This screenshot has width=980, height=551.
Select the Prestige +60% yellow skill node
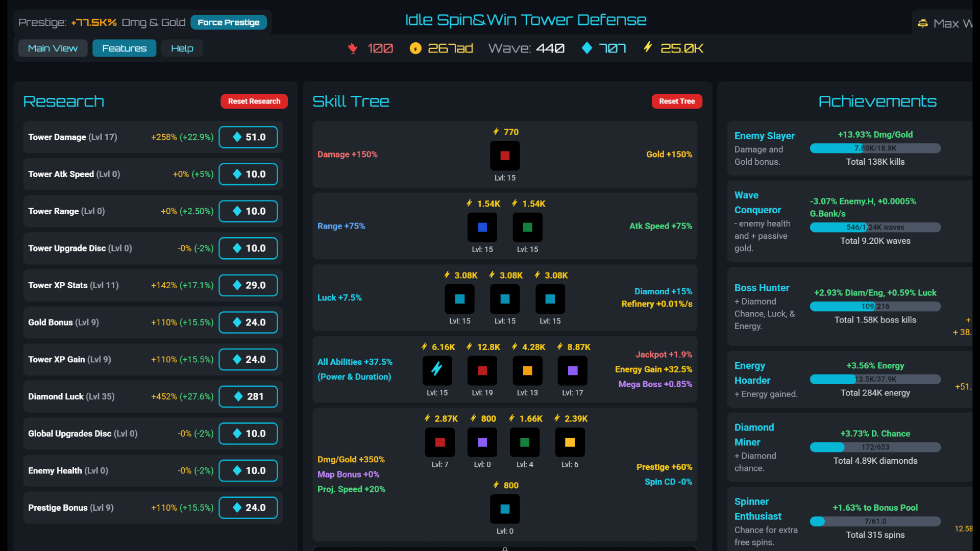pyautogui.click(x=570, y=442)
